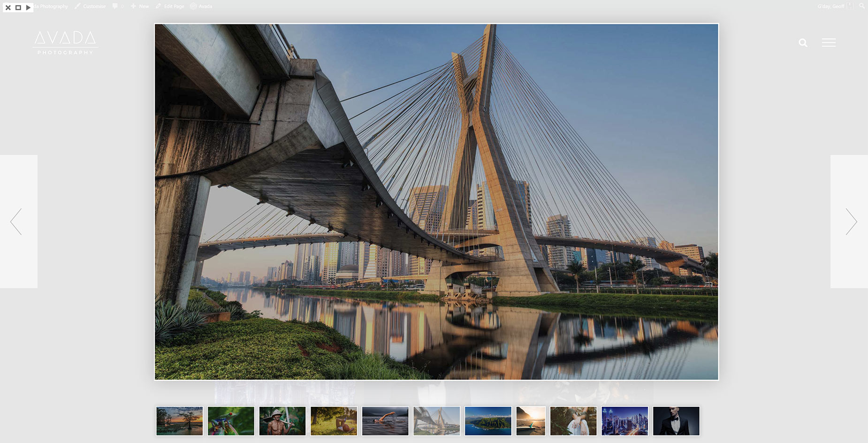Image resolution: width=868 pixels, height=443 pixels.
Task: Open the hamburger menu
Action: [829, 43]
